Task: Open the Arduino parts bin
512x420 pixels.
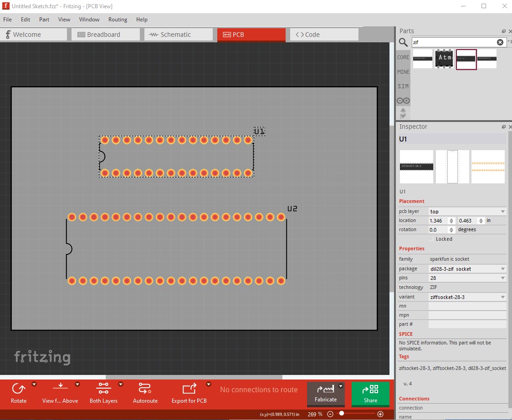Action: tap(403, 101)
